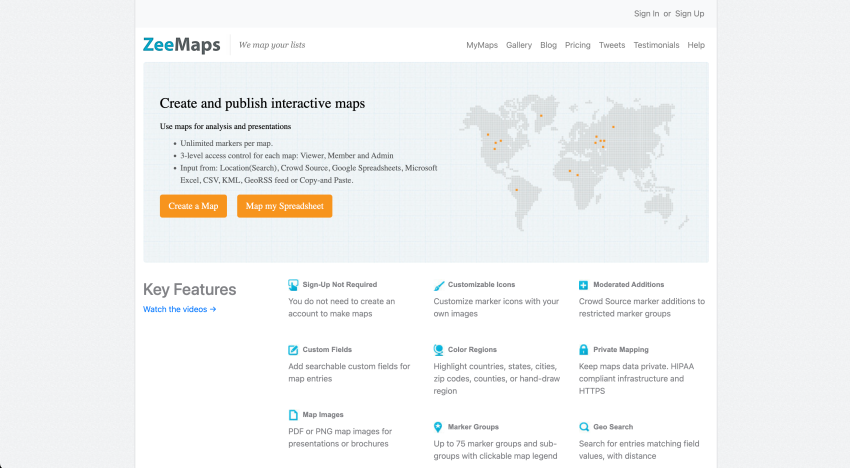Click the Geo Search heading
The width and height of the screenshot is (850, 468).
coord(613,427)
